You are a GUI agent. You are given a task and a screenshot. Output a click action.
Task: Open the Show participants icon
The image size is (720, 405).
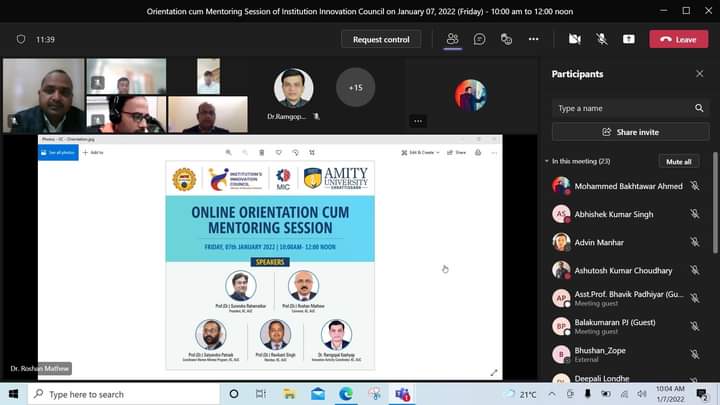click(x=452, y=39)
